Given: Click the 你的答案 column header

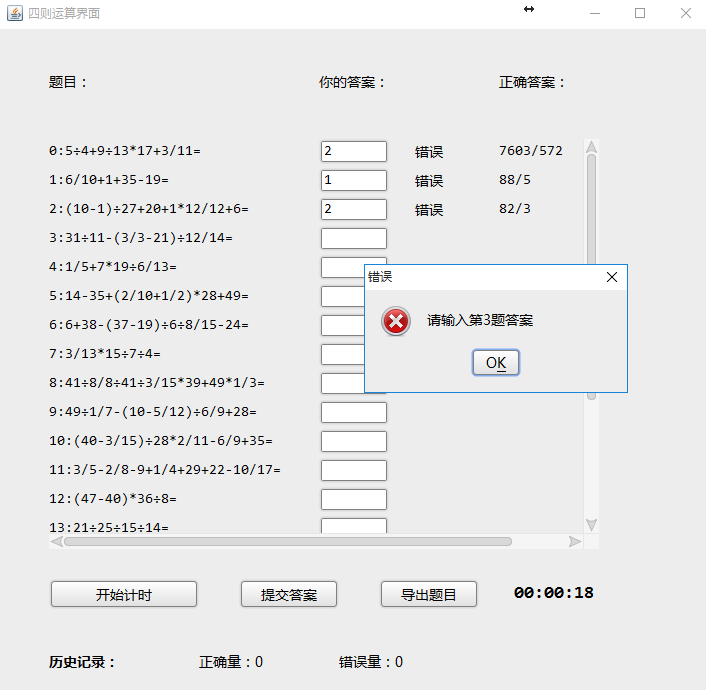Looking at the screenshot, I should click(352, 82).
